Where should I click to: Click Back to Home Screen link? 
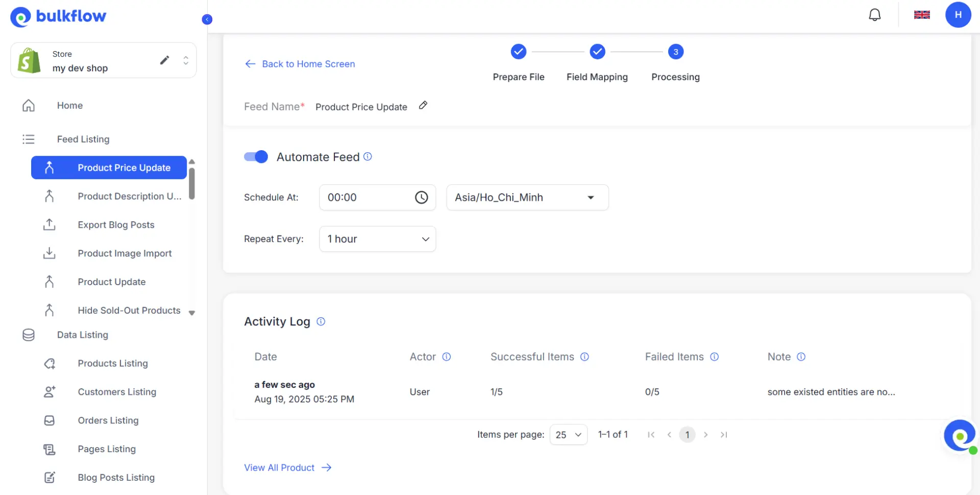point(300,64)
